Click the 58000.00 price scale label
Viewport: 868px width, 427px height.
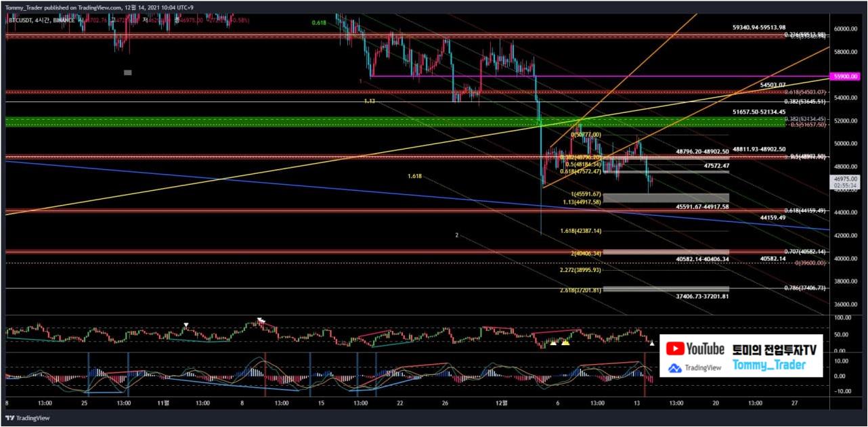coord(846,52)
